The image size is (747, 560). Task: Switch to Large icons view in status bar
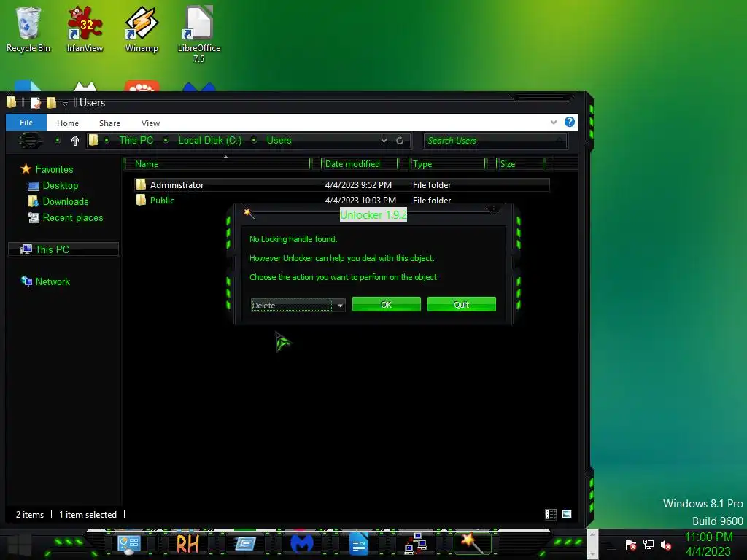pos(566,514)
